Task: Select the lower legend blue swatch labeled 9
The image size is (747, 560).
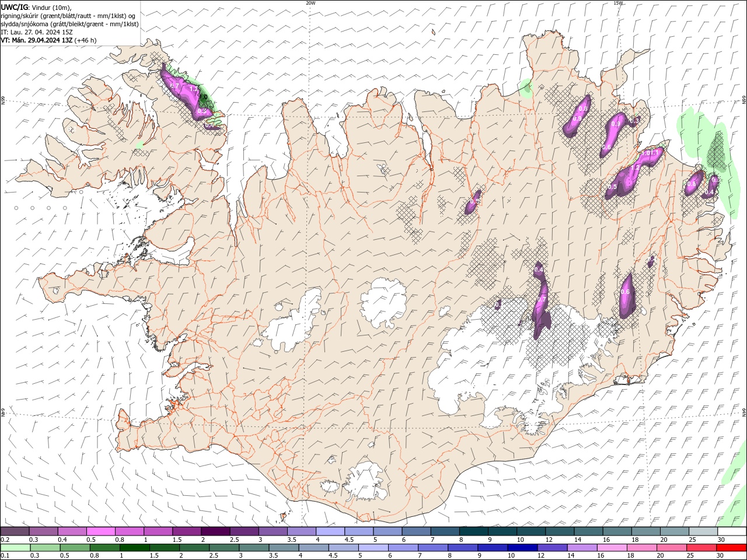Action: [x=492, y=548]
